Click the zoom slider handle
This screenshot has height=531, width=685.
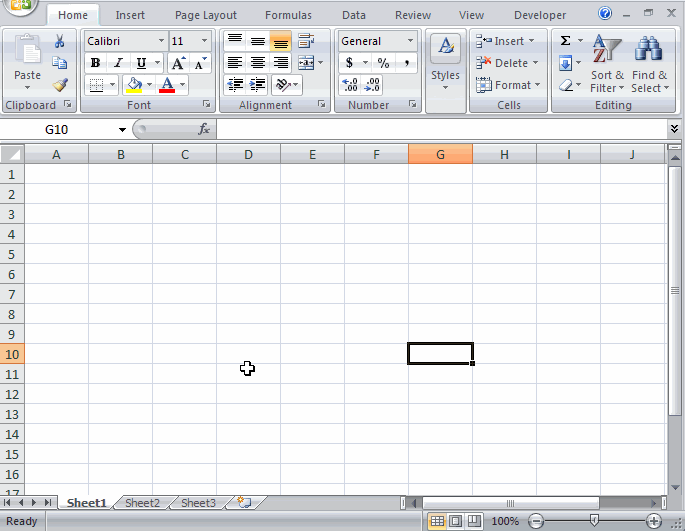point(594,520)
